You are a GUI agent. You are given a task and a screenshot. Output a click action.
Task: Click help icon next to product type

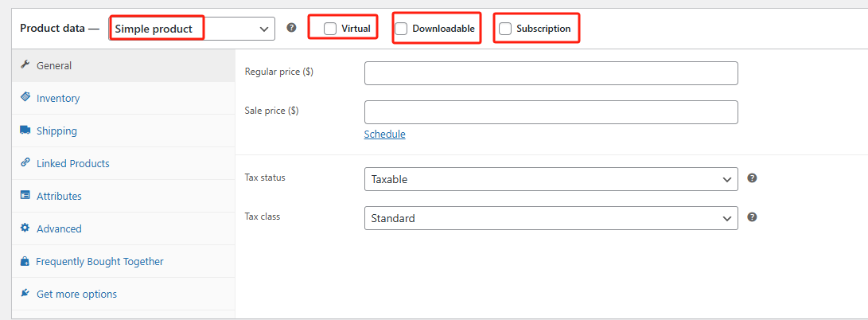[x=291, y=28]
